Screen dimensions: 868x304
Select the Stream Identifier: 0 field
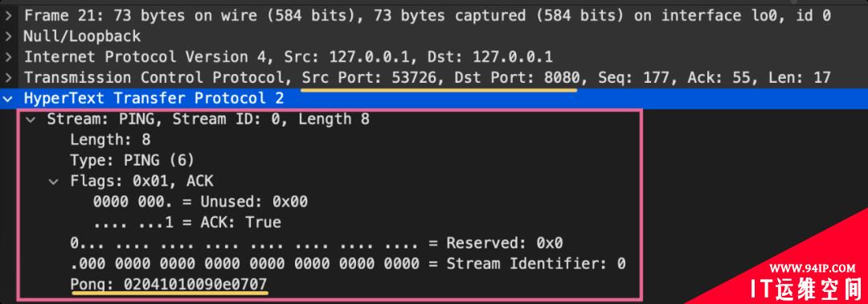[x=348, y=264]
